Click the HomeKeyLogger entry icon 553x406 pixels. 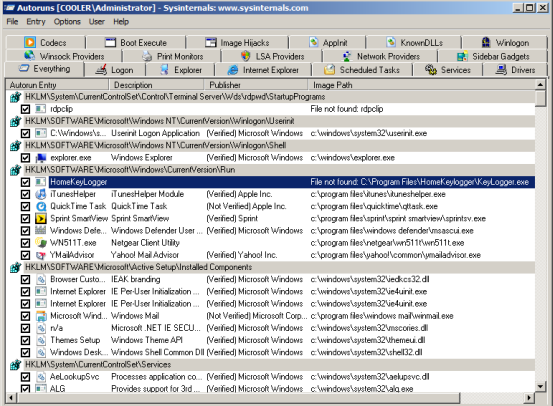click(x=41, y=182)
